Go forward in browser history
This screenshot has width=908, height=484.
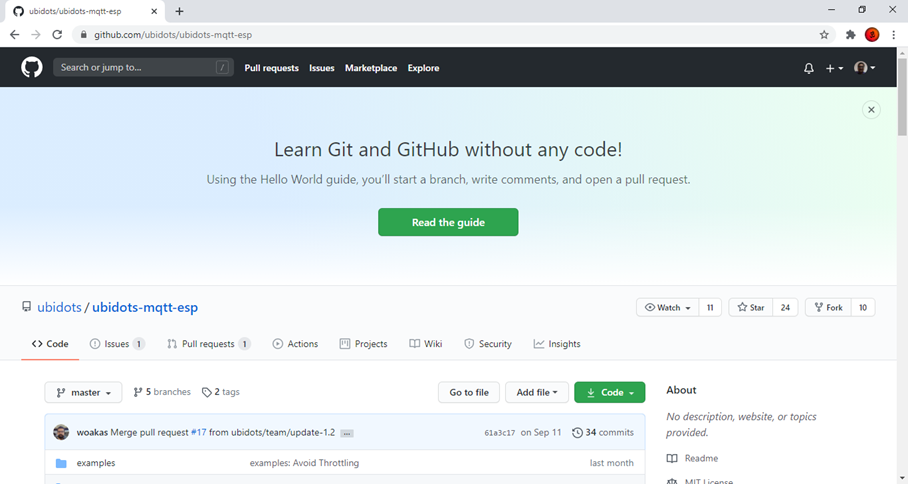pos(36,35)
